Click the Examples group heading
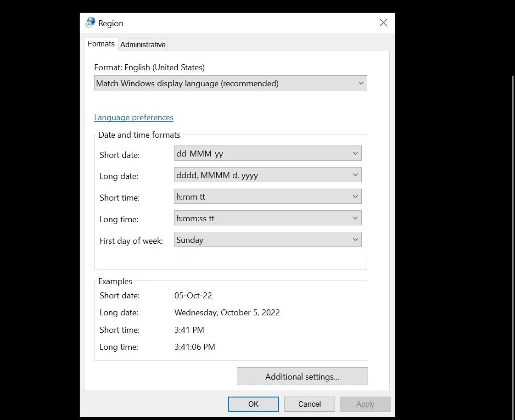 click(x=115, y=281)
